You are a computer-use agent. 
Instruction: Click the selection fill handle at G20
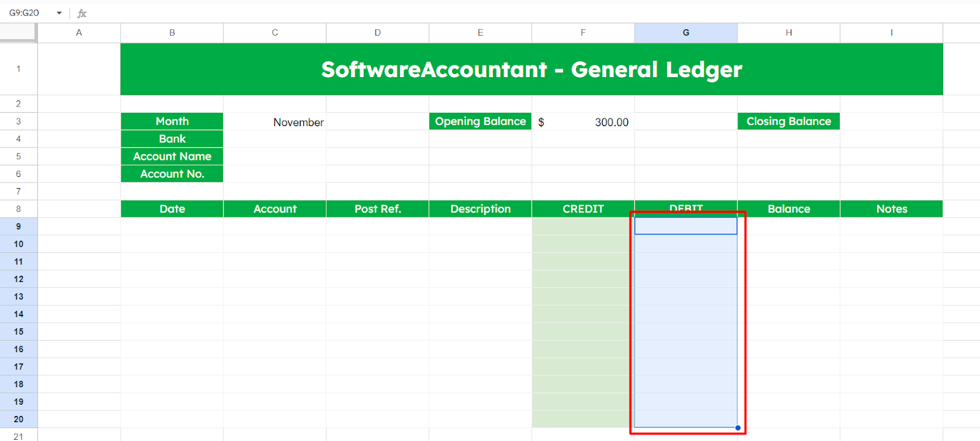[x=738, y=428]
